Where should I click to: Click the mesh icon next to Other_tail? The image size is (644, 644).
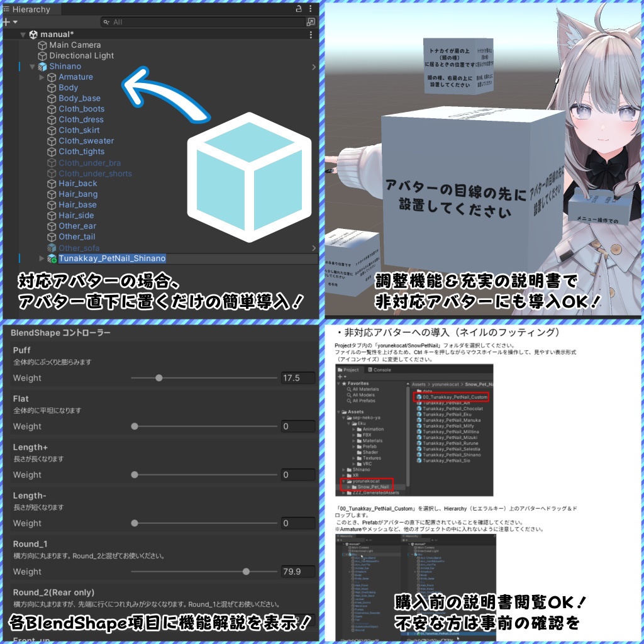click(x=50, y=236)
